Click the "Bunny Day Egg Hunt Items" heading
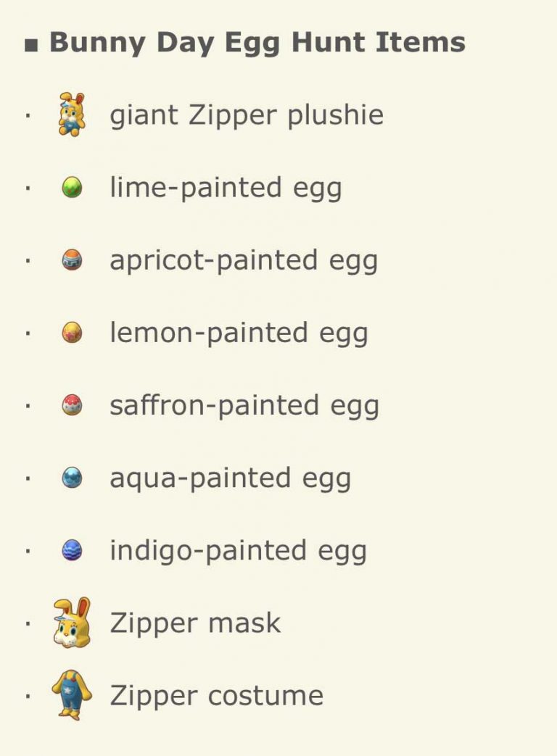Screen dimensions: 557x756 coord(257,42)
